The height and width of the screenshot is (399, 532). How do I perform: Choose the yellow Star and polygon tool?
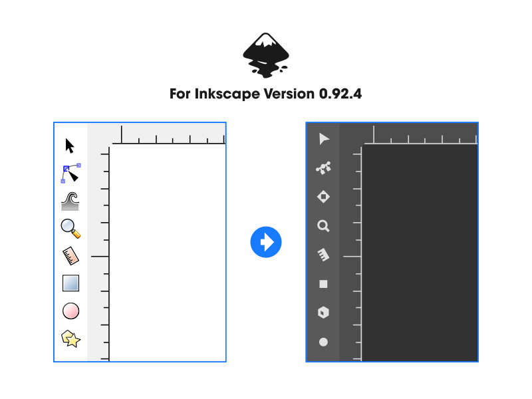pyautogui.click(x=70, y=338)
